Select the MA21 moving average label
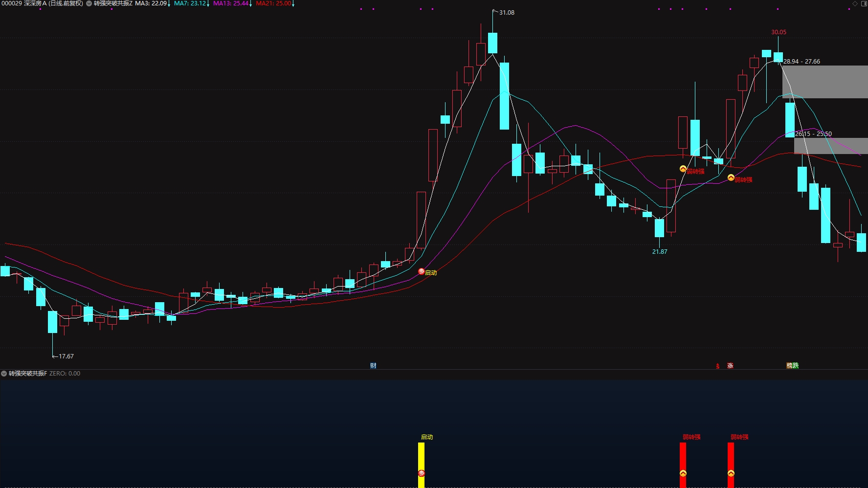The width and height of the screenshot is (868, 488). [x=273, y=3]
